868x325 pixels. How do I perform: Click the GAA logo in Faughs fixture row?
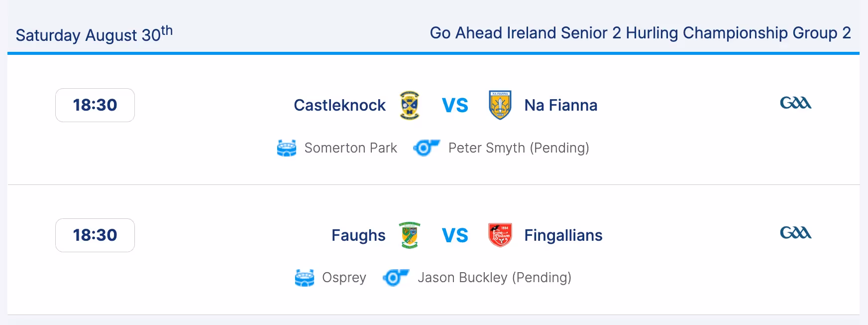click(795, 233)
